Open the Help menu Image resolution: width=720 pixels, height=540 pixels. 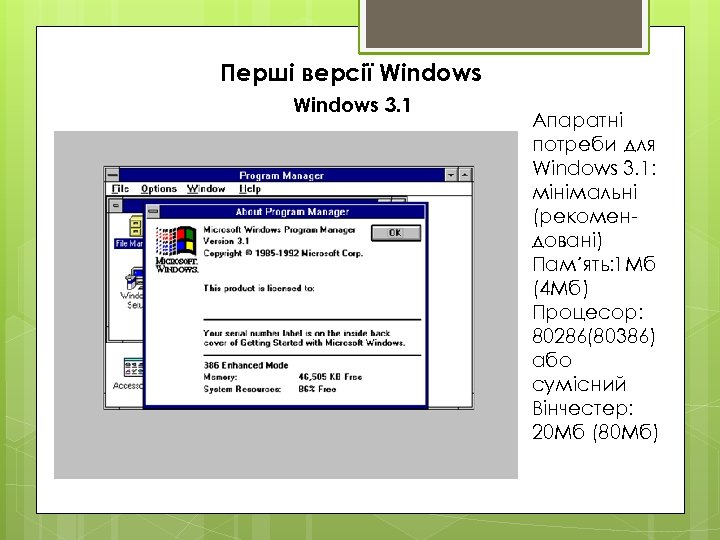point(250,189)
